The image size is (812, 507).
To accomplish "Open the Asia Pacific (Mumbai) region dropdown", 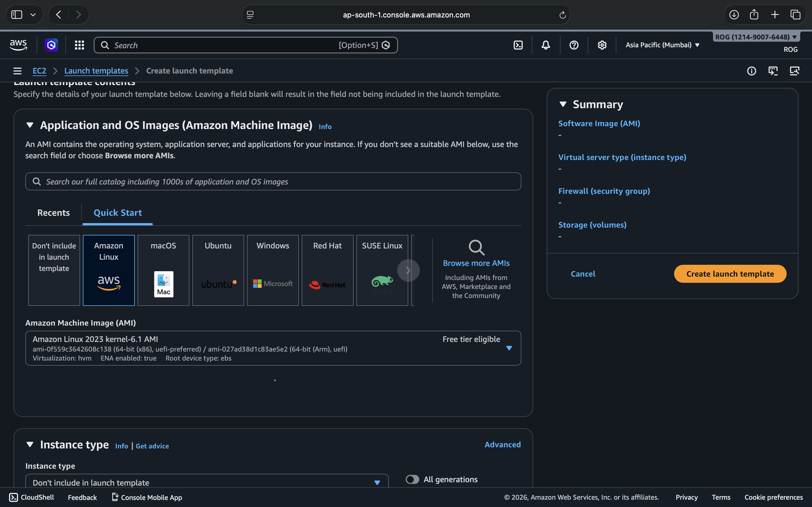I will coord(662,45).
